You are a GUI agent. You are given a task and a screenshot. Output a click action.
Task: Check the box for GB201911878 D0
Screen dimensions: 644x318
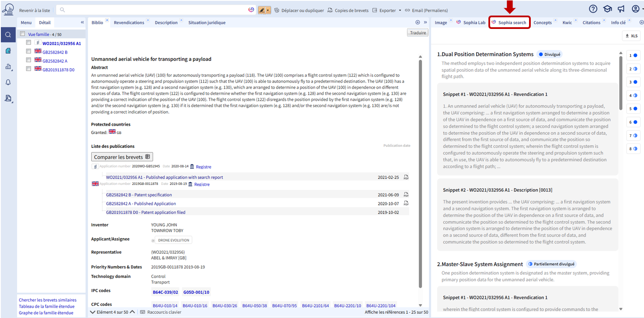29,69
